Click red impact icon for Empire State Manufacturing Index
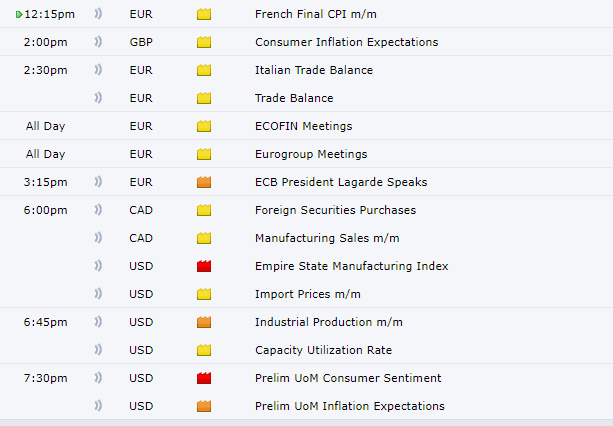 pyautogui.click(x=204, y=266)
